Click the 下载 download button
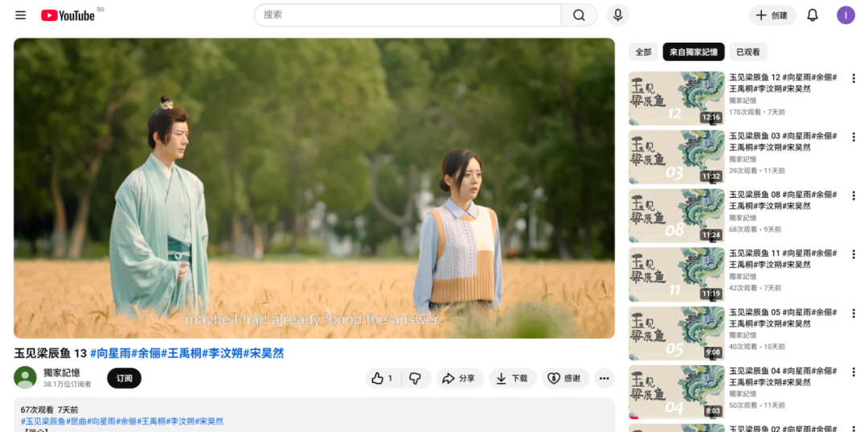 click(512, 378)
